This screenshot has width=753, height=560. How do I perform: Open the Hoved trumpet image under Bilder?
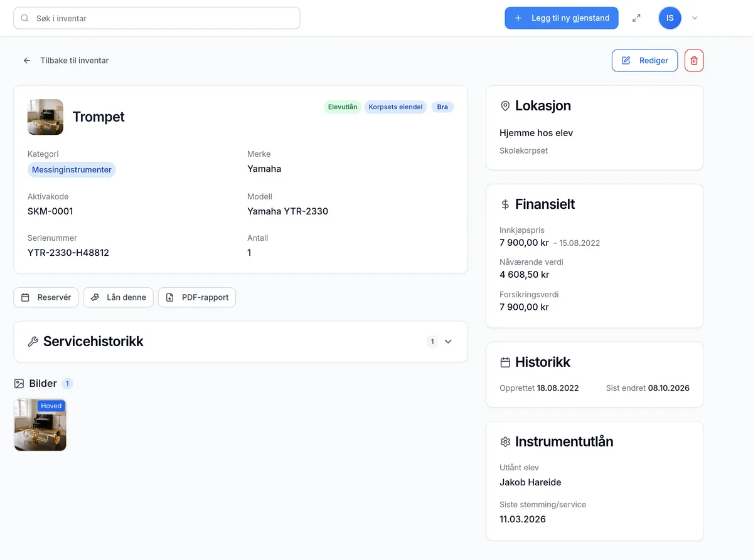(x=40, y=425)
